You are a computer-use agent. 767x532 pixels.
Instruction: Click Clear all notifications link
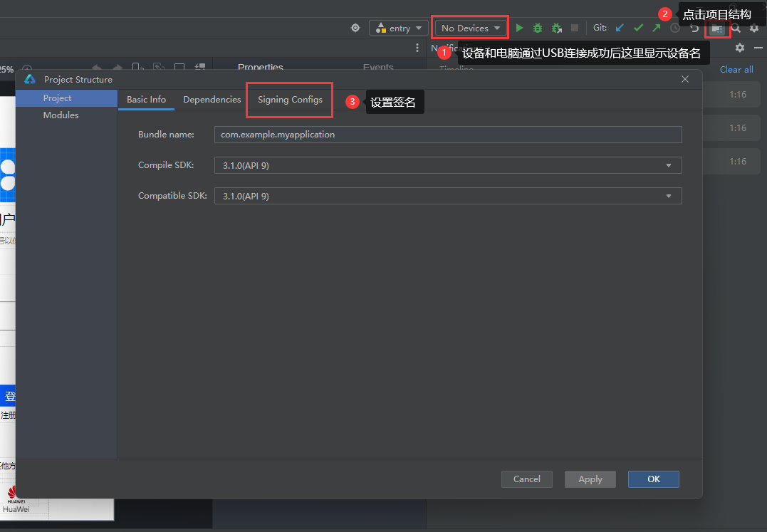[736, 69]
